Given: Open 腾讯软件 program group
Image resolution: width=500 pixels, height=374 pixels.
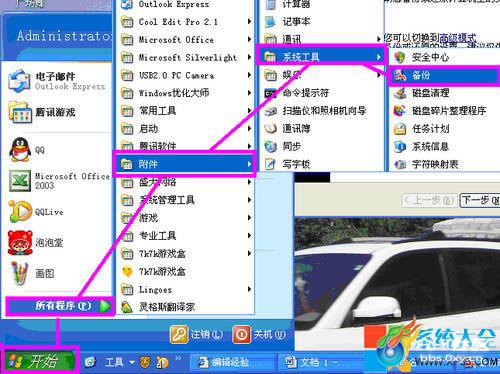Looking at the screenshot, I should [185, 146].
